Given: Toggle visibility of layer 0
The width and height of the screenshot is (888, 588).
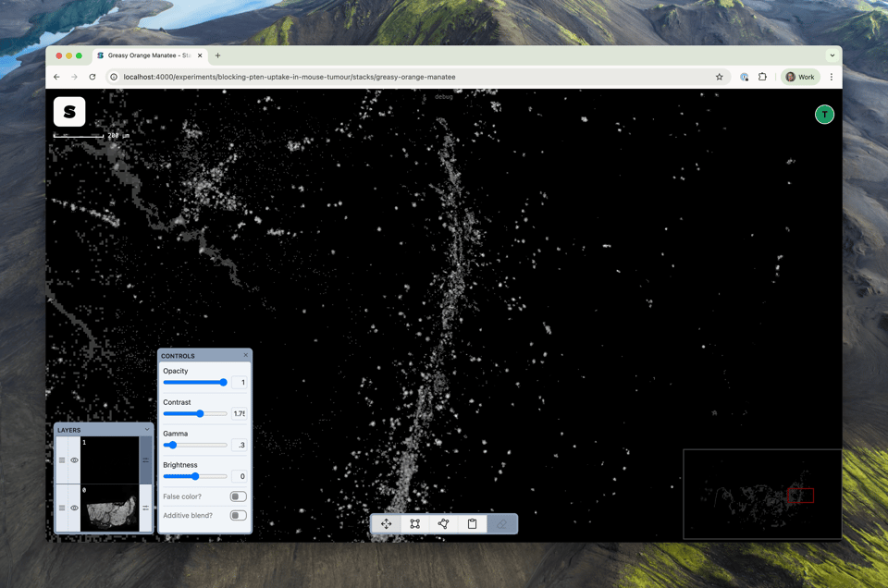Looking at the screenshot, I should [75, 508].
